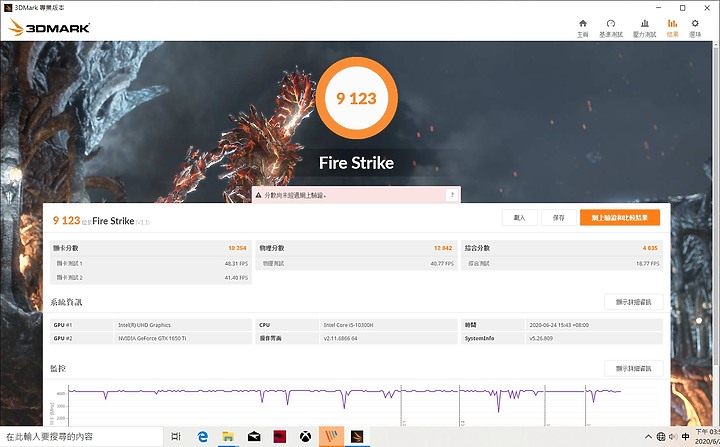Viewport: 720px width, 447px height.
Task: Click the scrollbar up arrow on right edge
Action: 716,44
